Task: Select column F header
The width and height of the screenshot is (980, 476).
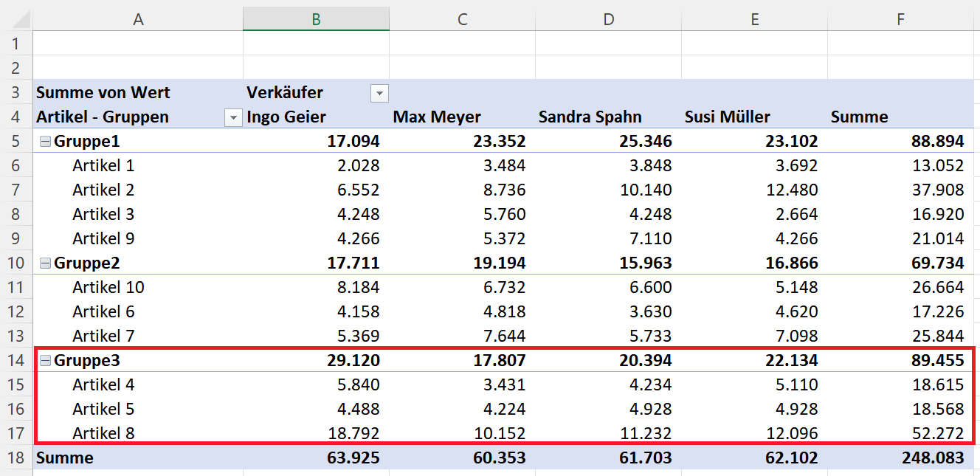Action: coord(900,19)
